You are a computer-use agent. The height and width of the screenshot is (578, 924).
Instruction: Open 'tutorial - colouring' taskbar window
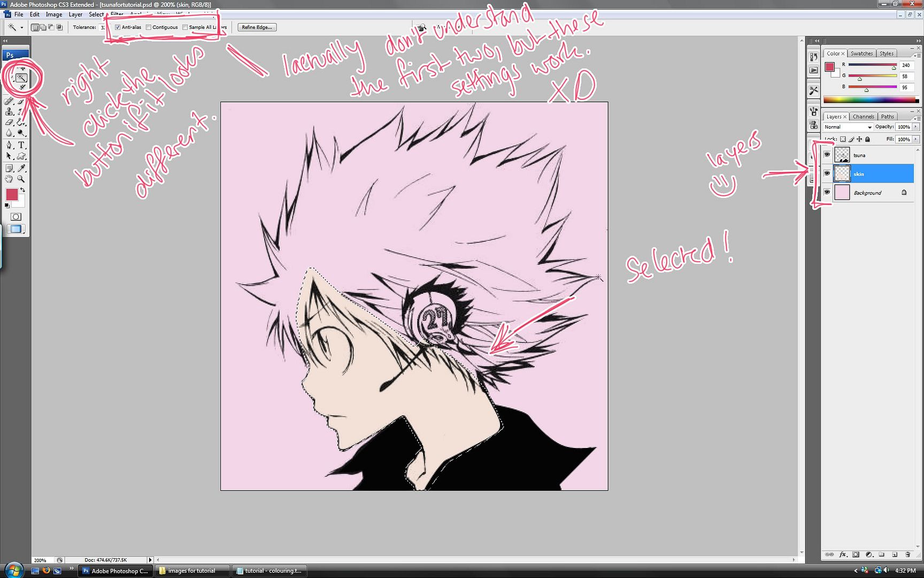coord(269,571)
